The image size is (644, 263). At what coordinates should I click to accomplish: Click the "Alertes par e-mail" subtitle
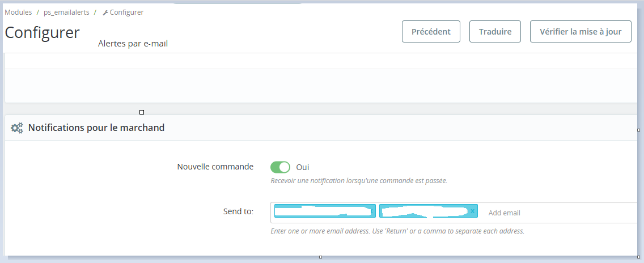(x=133, y=44)
